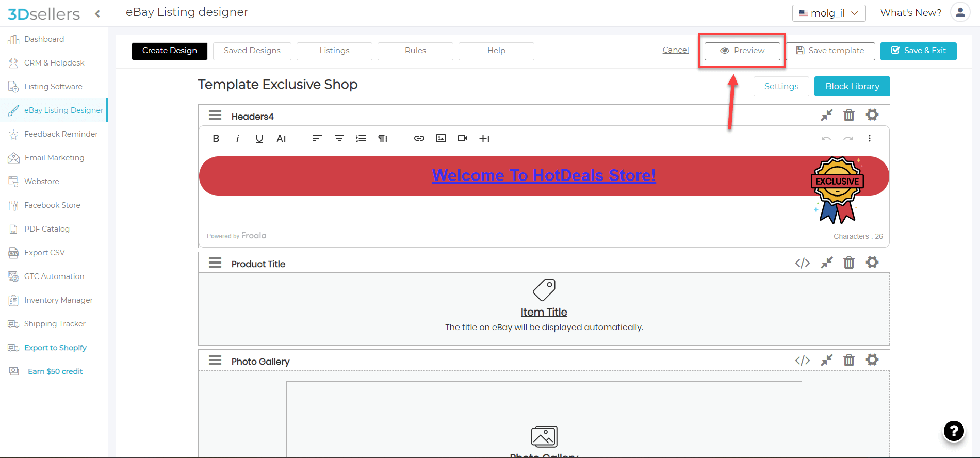This screenshot has width=980, height=458.
Task: Open the user profile icon
Action: 960,12
